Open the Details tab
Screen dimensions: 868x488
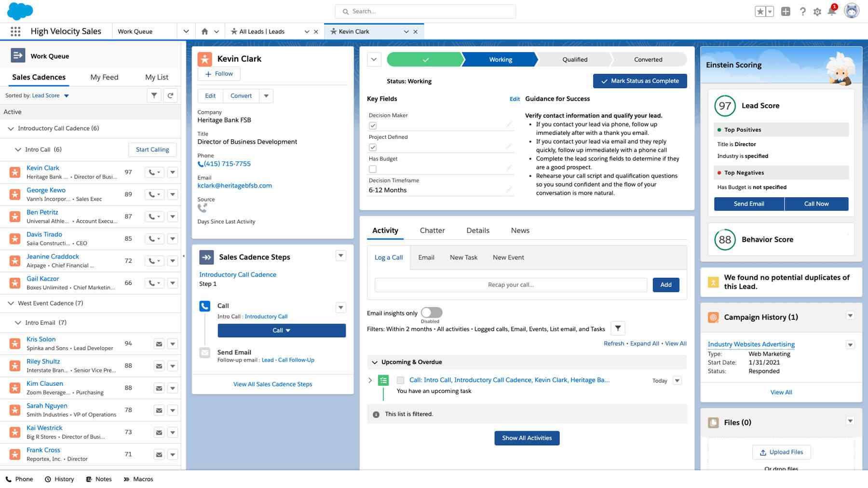[x=478, y=230]
